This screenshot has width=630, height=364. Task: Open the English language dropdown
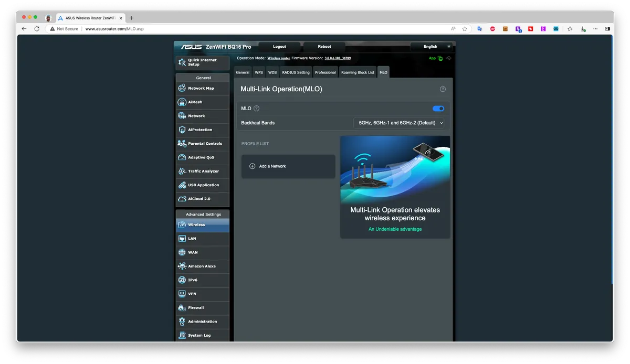(431, 47)
